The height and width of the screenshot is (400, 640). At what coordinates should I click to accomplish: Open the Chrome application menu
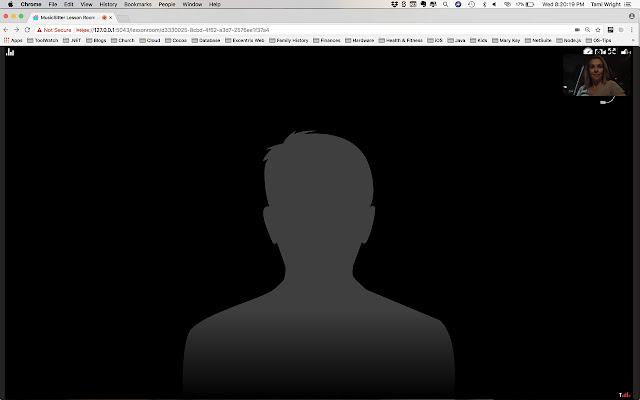(31, 4)
